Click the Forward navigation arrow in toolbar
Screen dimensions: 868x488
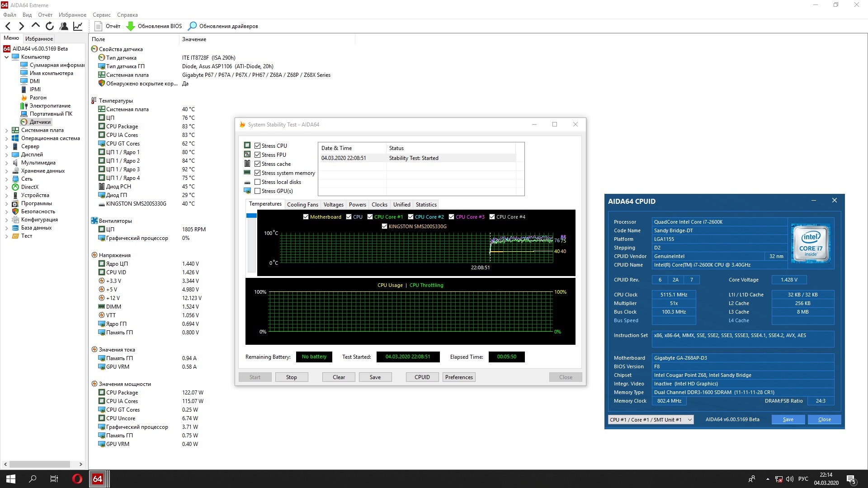click(21, 26)
